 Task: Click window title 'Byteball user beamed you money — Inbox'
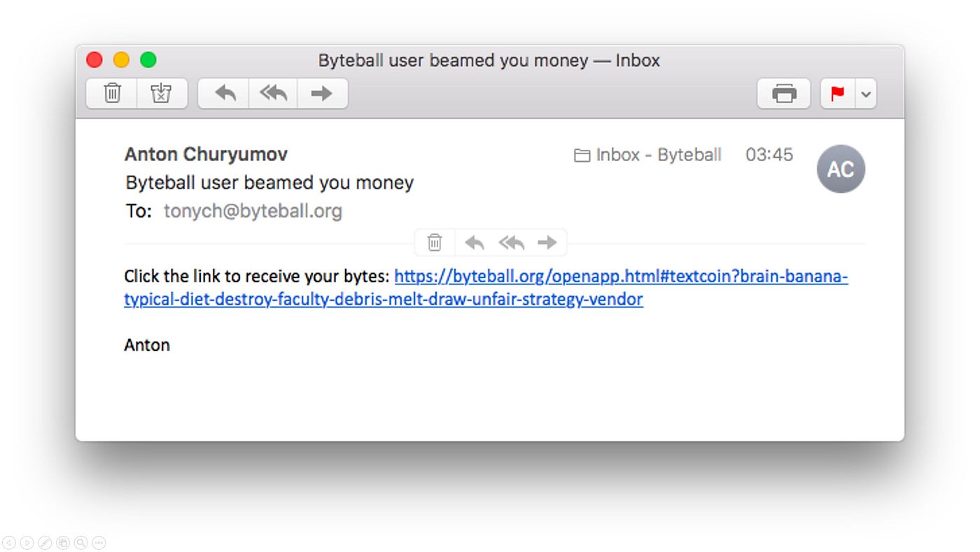click(489, 60)
